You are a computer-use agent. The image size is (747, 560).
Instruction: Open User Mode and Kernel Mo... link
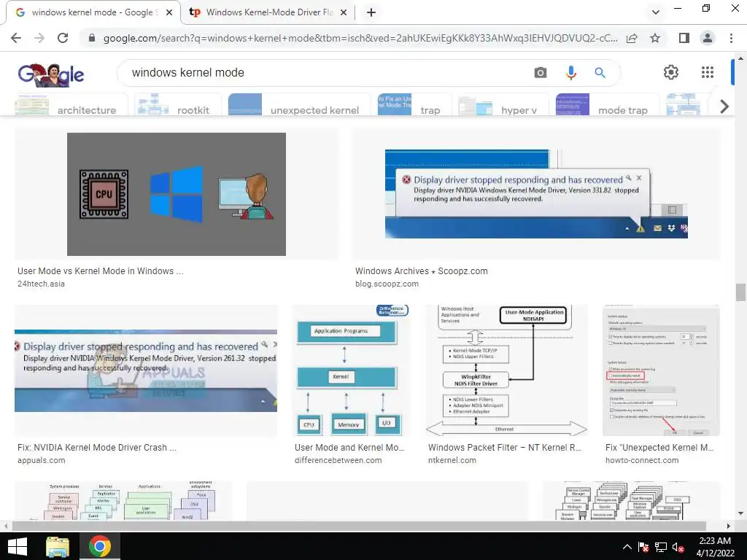coord(349,448)
